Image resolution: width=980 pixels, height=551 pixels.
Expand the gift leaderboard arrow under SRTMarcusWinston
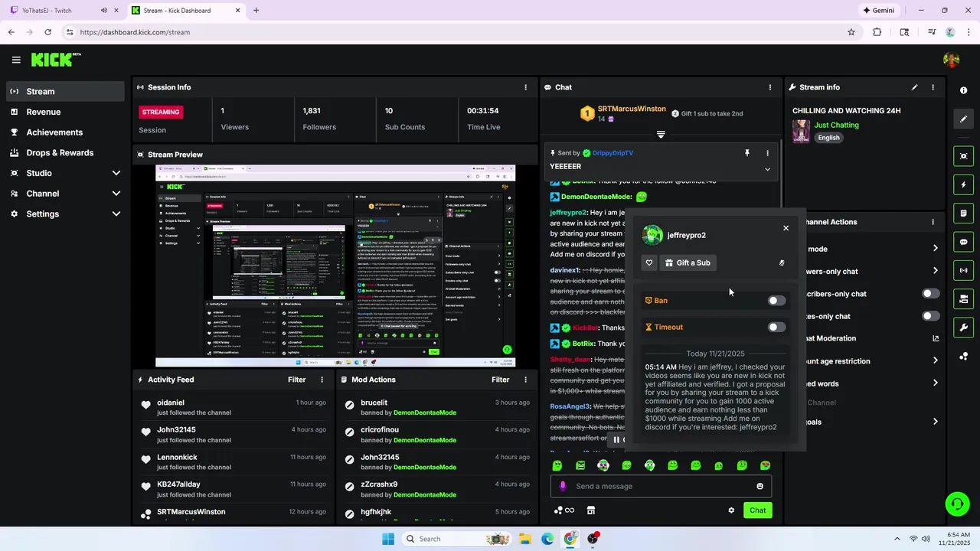pyautogui.click(x=661, y=135)
